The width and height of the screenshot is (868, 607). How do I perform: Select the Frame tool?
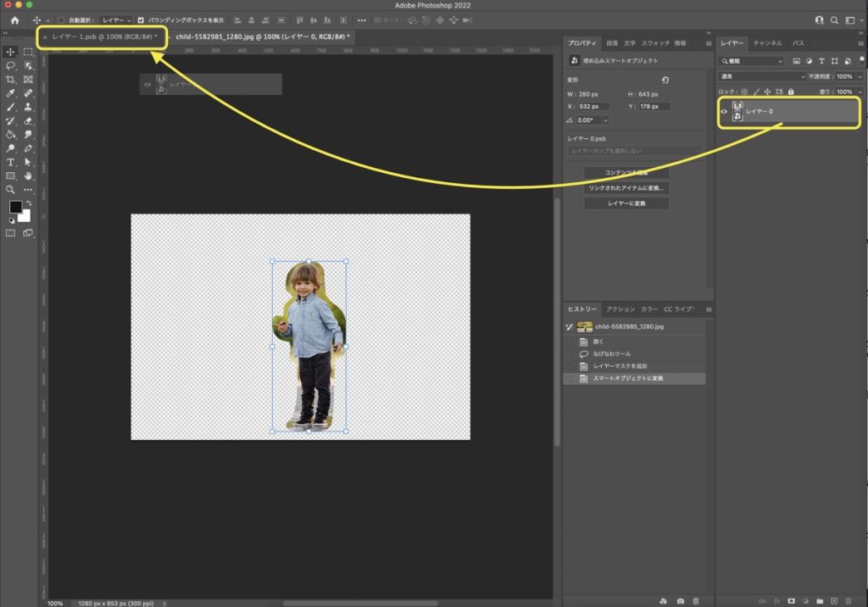tap(28, 79)
